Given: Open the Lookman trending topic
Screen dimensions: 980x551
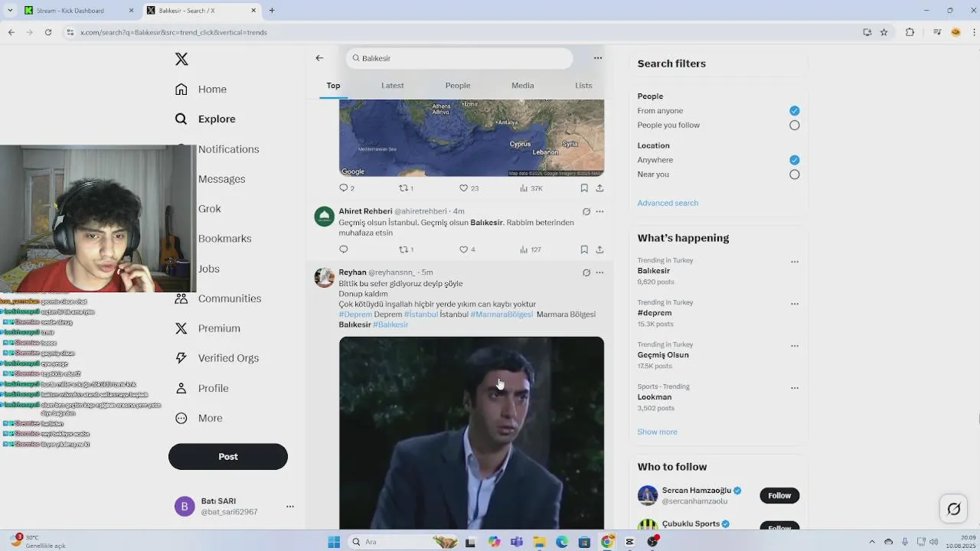Looking at the screenshot, I should pyautogui.click(x=655, y=397).
